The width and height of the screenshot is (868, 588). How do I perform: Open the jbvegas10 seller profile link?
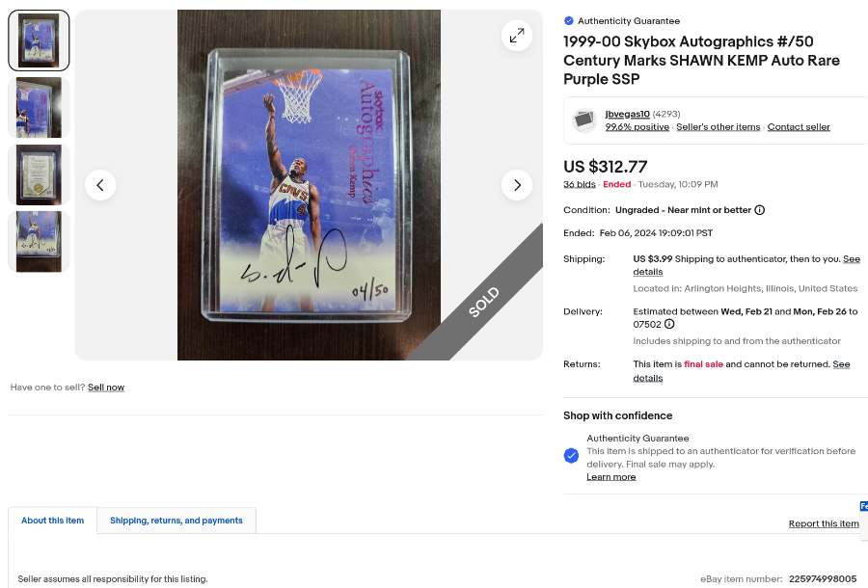(627, 114)
